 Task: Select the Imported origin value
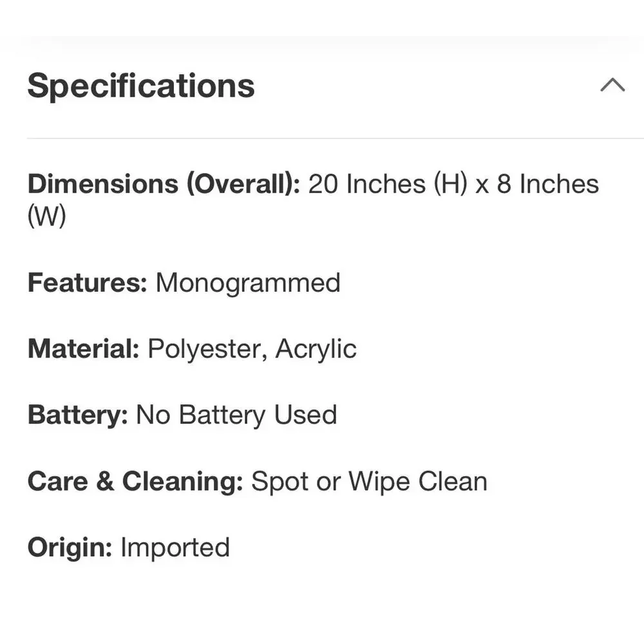[175, 548]
